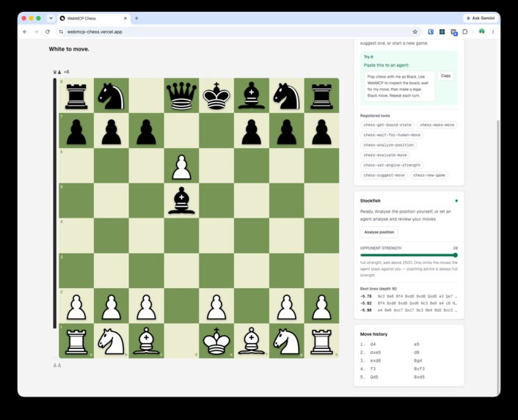Close the WebMCP Chess tab
Screen dimensions: 518x420
point(125,18)
